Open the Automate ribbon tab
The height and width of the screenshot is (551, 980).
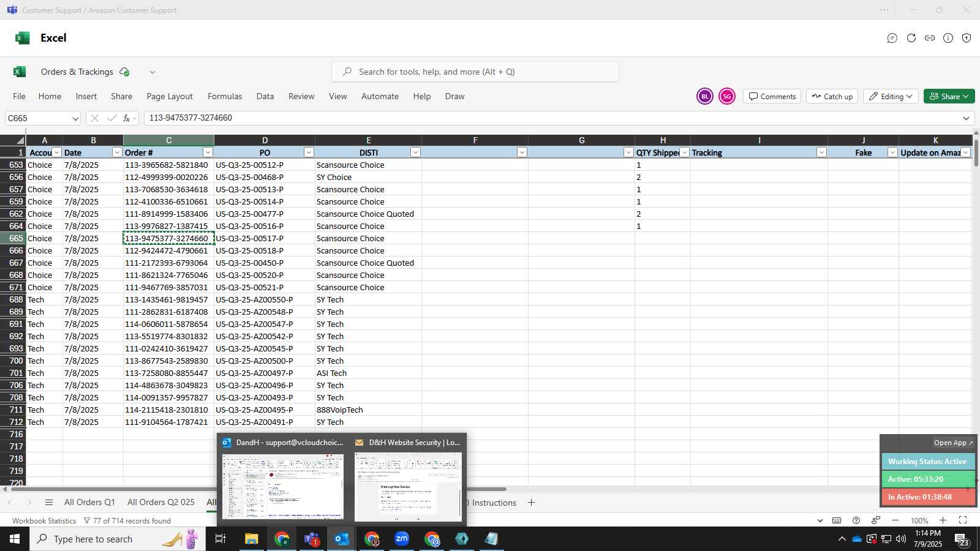(x=380, y=96)
